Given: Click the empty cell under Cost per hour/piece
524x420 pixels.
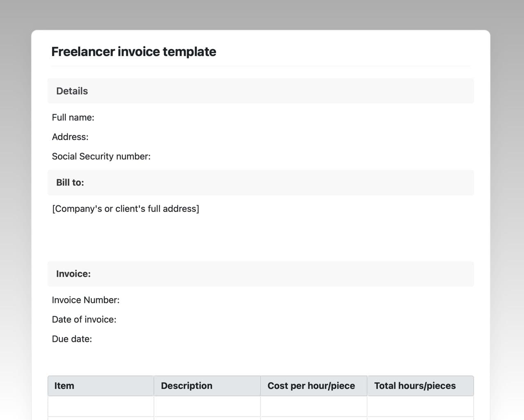Looking at the screenshot, I should click(x=314, y=407).
